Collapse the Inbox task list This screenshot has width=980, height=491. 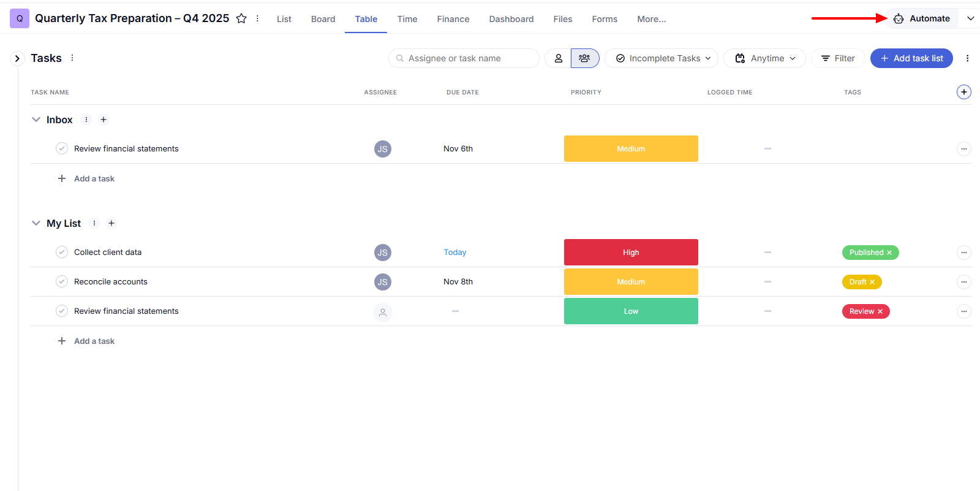36,120
